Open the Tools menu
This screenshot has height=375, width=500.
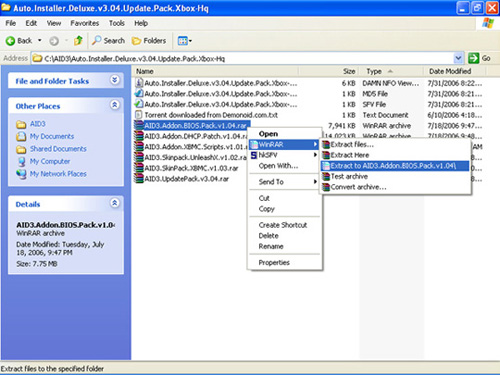coord(117,23)
